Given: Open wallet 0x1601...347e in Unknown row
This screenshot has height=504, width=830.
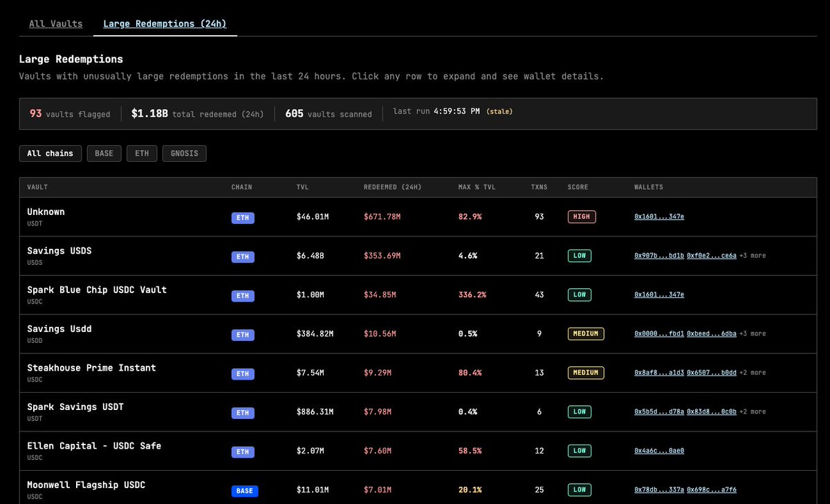Looking at the screenshot, I should pos(659,217).
